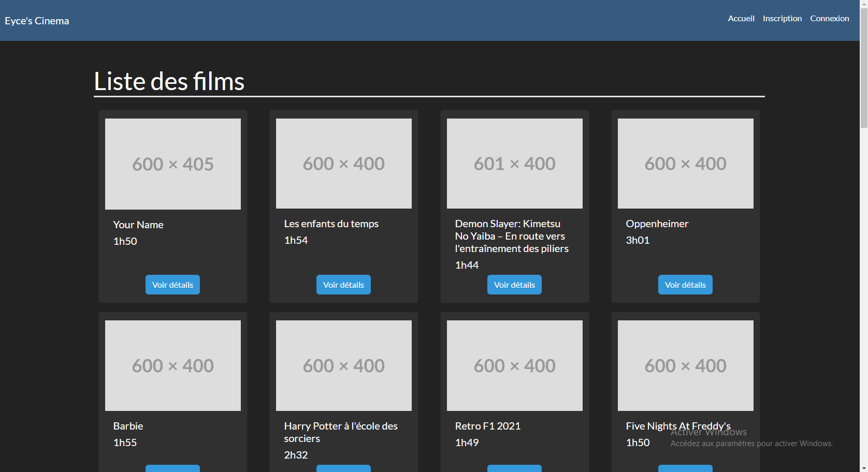Open the Accueil page

pyautogui.click(x=741, y=18)
